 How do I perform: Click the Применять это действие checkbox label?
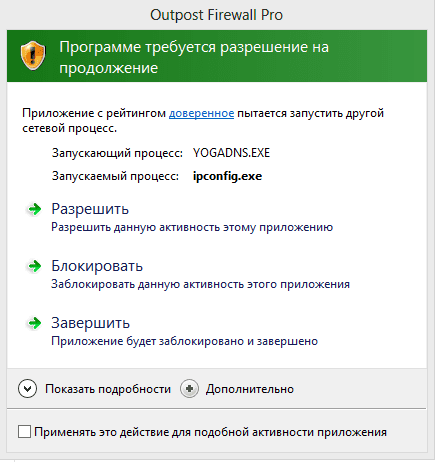click(x=210, y=432)
